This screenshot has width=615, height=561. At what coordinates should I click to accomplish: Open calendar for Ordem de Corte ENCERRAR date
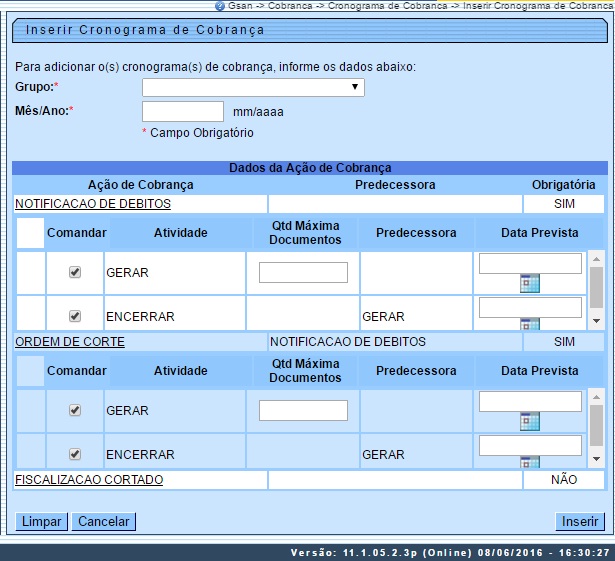point(530,462)
